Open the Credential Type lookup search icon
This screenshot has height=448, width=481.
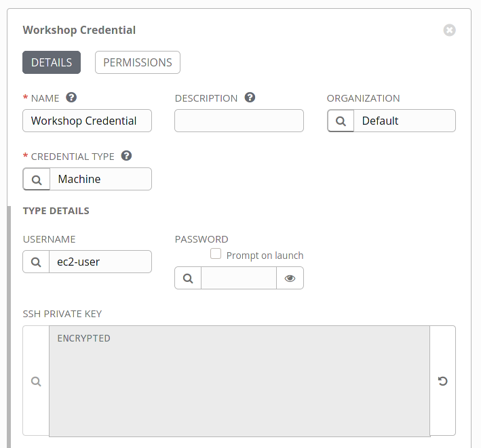(x=37, y=179)
